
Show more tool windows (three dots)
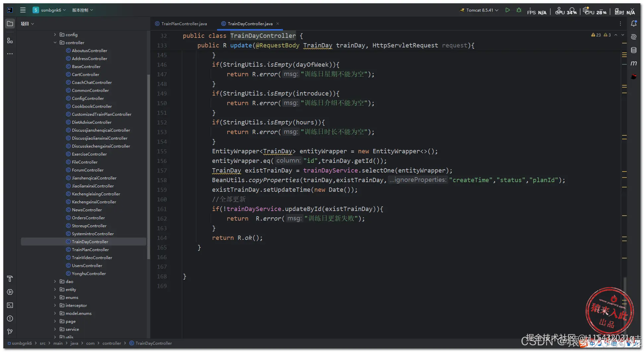10,54
